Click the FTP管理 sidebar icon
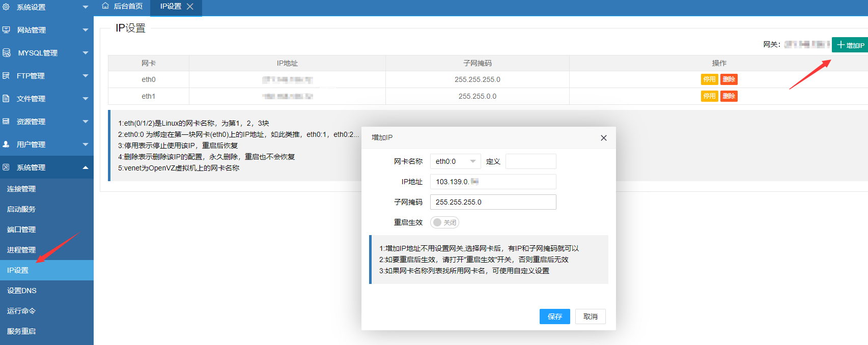Screen dimensions: 868x345 click(x=6, y=76)
